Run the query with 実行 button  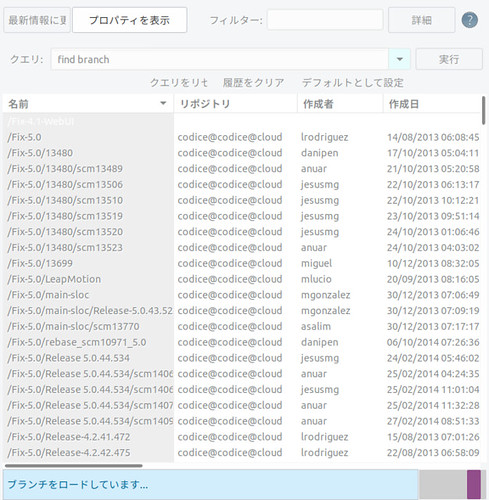tap(449, 59)
